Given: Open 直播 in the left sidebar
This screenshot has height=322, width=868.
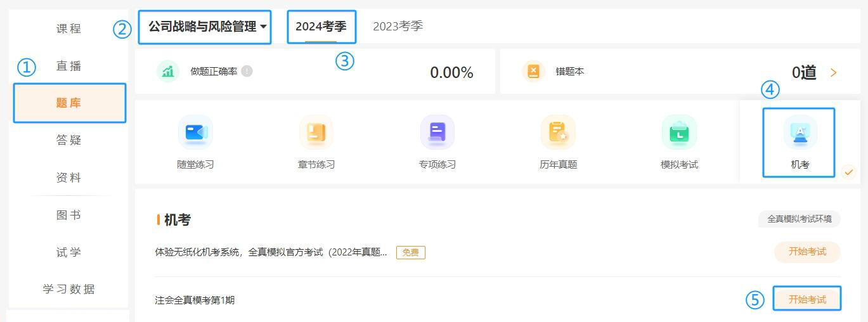Looking at the screenshot, I should [x=68, y=66].
